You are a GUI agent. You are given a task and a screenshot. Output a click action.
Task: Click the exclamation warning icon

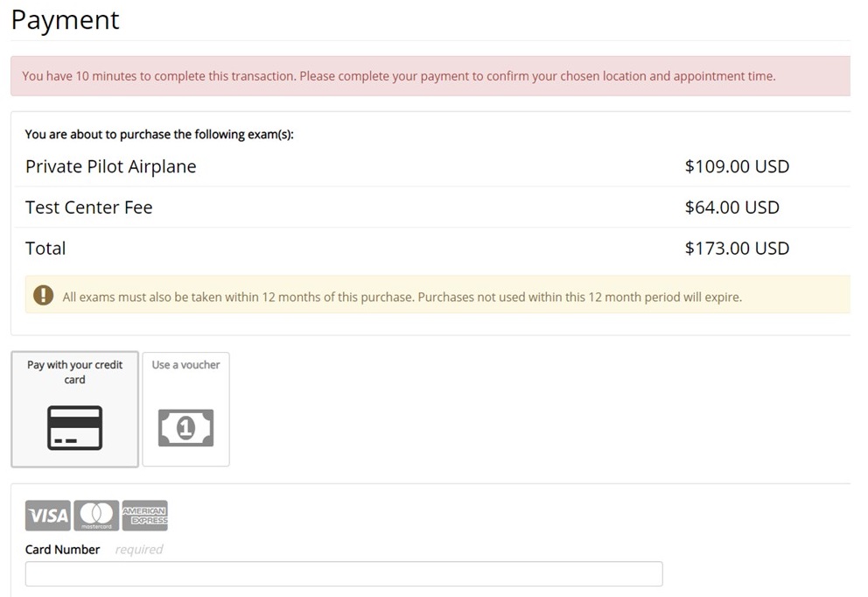pos(43,296)
